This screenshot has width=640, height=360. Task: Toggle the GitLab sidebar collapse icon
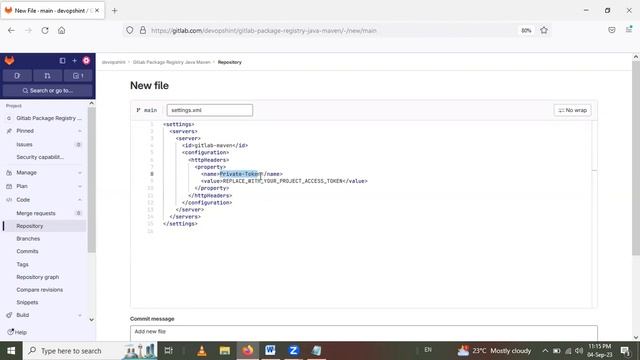62,61
